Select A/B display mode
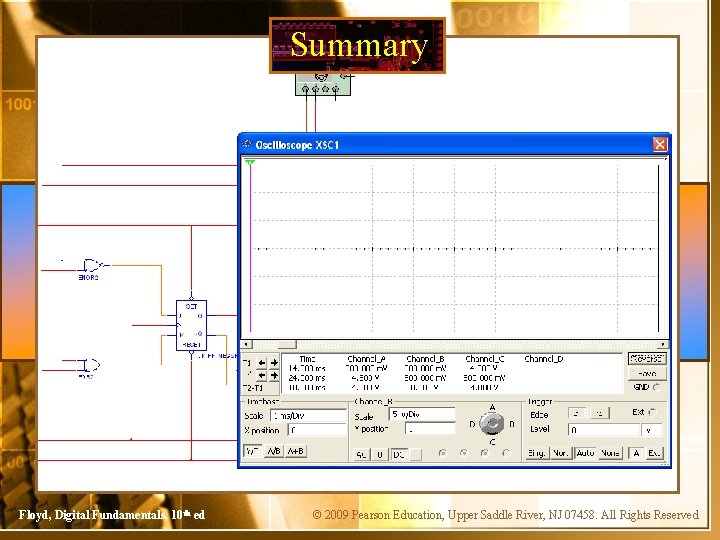Screen dimensions: 720x540 pos(274,451)
